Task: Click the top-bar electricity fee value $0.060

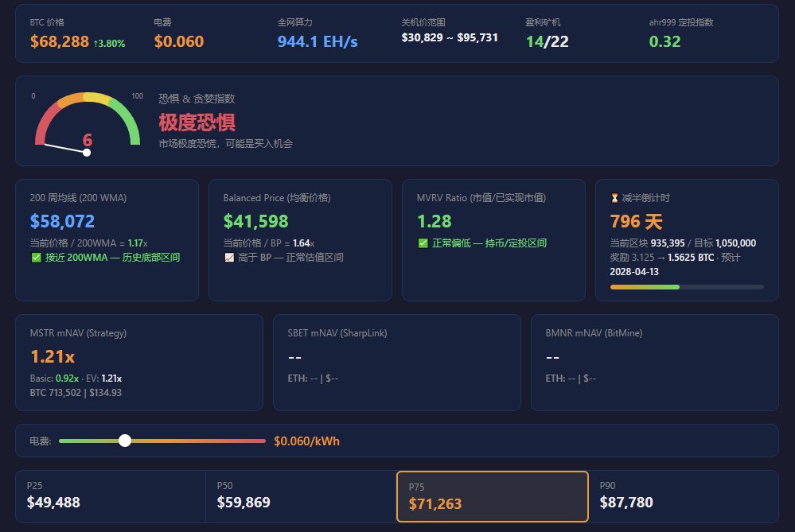Action: 179,41
